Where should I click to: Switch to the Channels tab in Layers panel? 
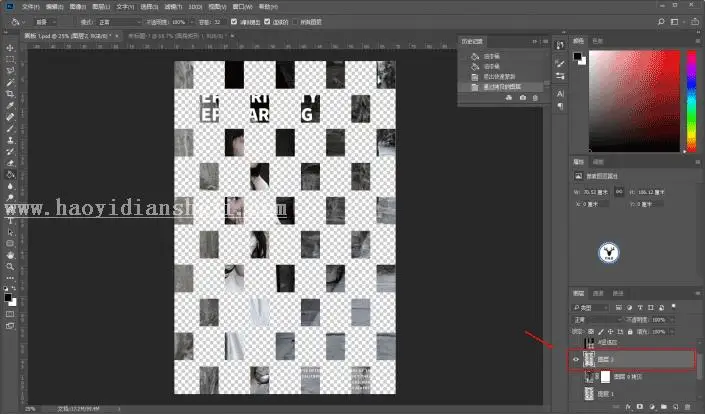click(598, 293)
